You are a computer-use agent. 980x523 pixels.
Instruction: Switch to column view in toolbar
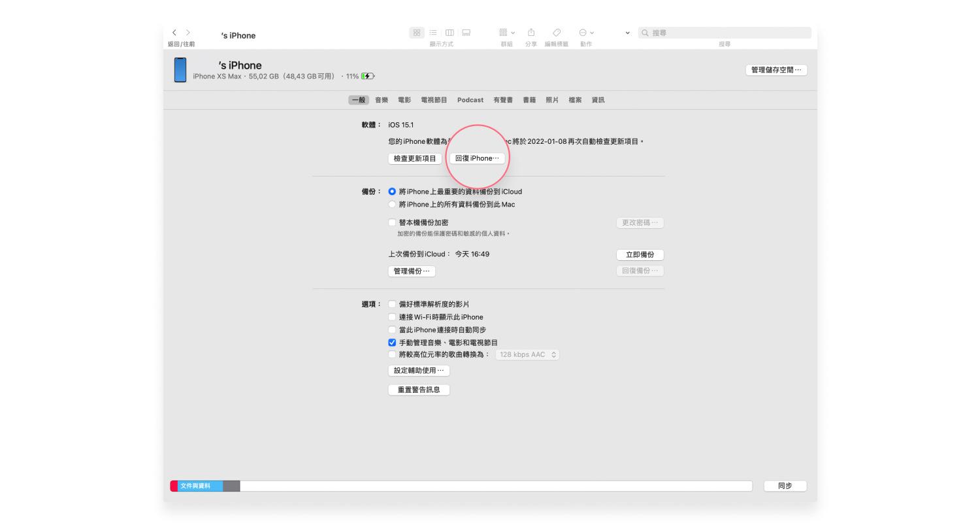coord(449,33)
